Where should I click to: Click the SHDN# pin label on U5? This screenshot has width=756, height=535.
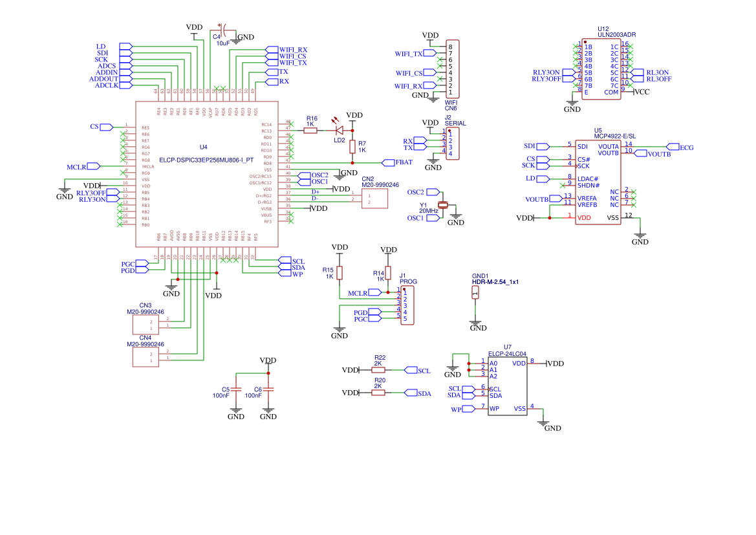pos(589,186)
